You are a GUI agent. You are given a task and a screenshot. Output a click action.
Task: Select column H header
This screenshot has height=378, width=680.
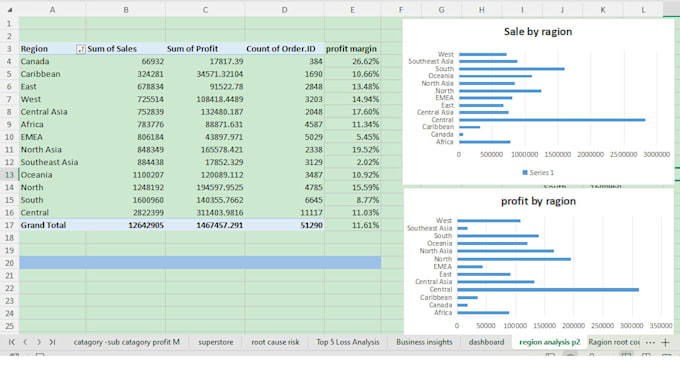tap(481, 10)
